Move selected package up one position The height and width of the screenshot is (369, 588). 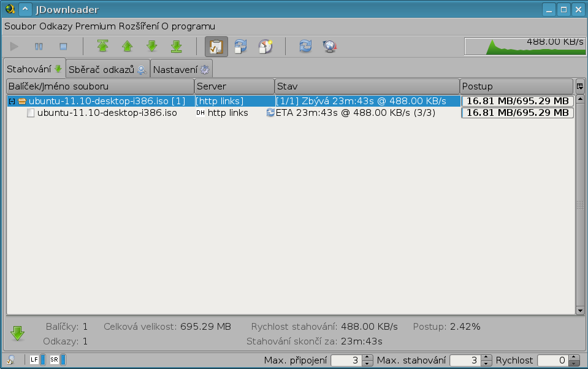127,46
